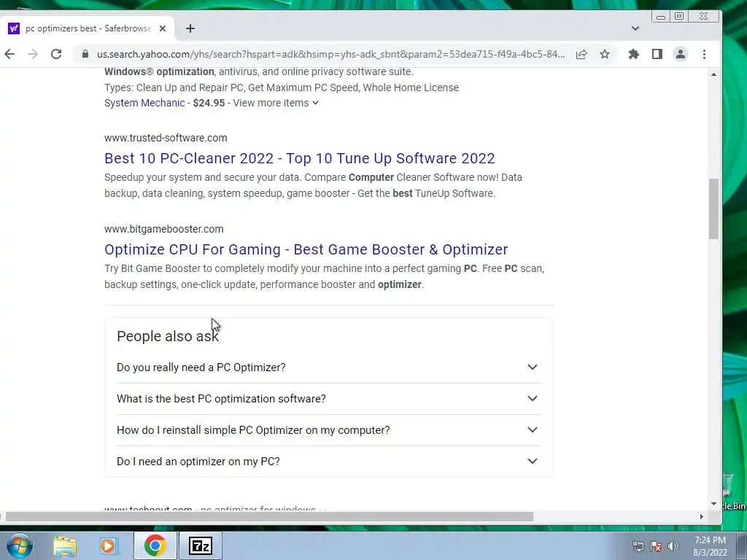Open the Extensions puzzle icon
This screenshot has width=747, height=560.
coord(634,54)
